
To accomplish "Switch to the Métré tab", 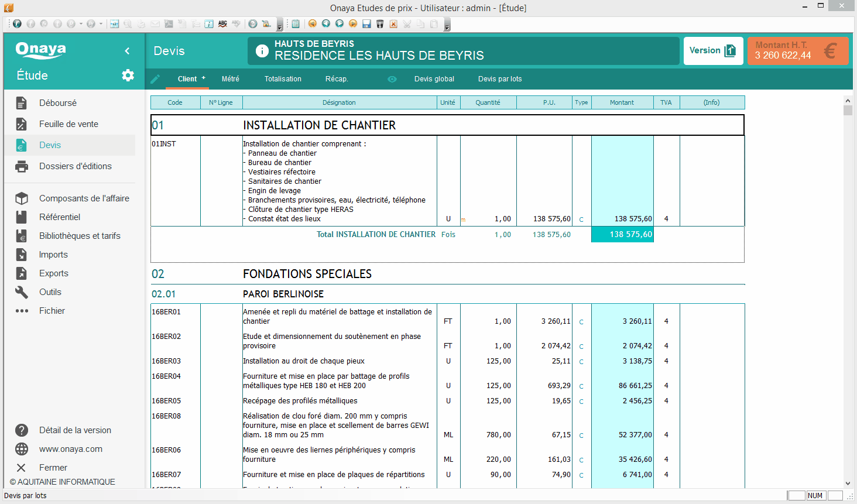I will pyautogui.click(x=230, y=79).
